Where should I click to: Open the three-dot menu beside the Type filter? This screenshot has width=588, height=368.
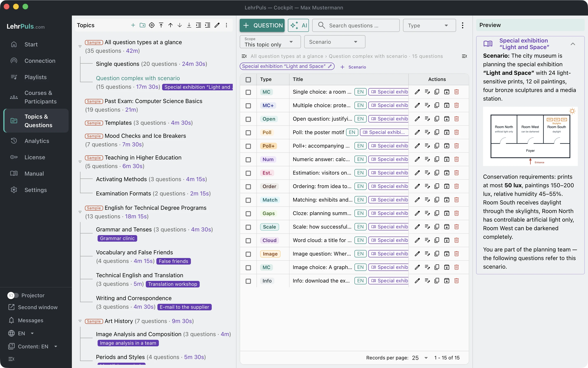462,25
